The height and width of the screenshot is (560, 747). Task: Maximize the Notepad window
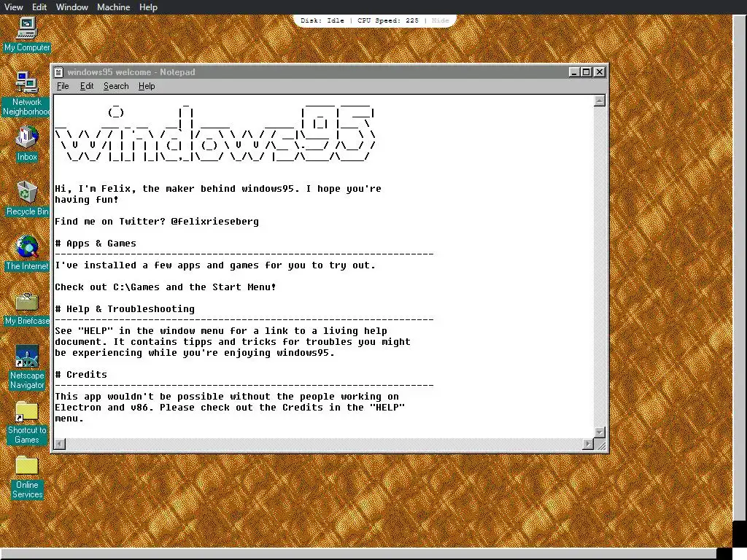[586, 72]
